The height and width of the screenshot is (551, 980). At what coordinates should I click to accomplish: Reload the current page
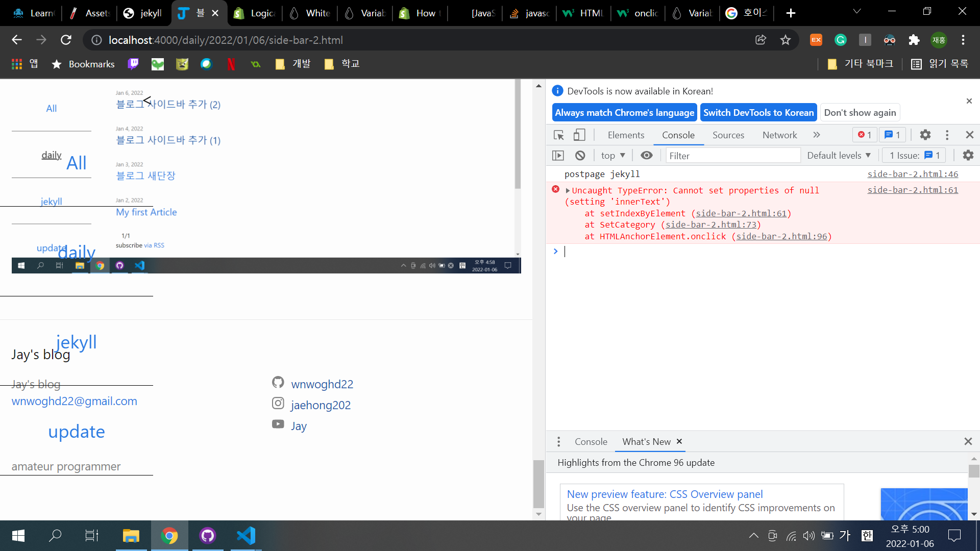[x=66, y=40]
